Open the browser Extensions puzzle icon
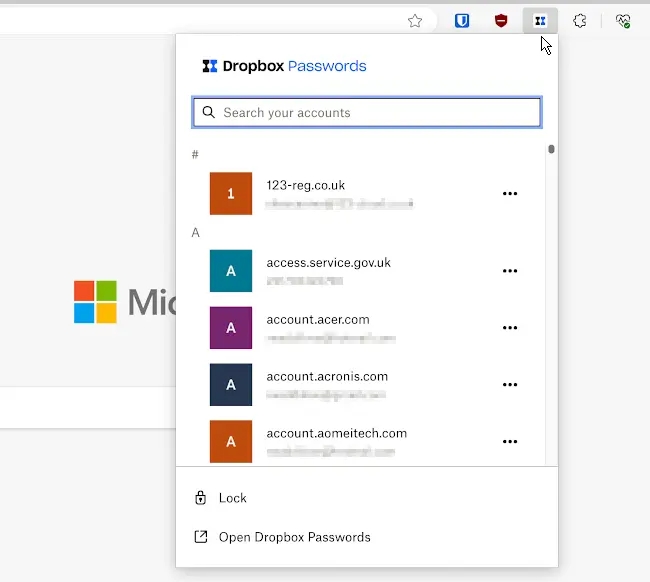This screenshot has width=650, height=582. [580, 21]
